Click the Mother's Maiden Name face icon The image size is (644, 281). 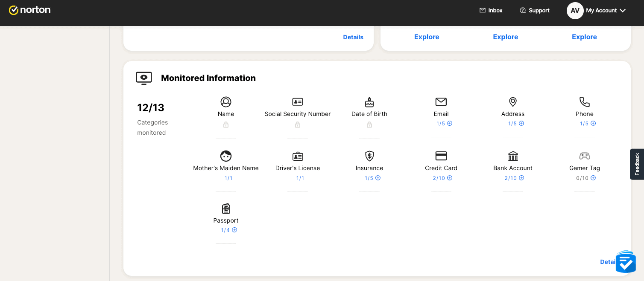click(x=226, y=156)
